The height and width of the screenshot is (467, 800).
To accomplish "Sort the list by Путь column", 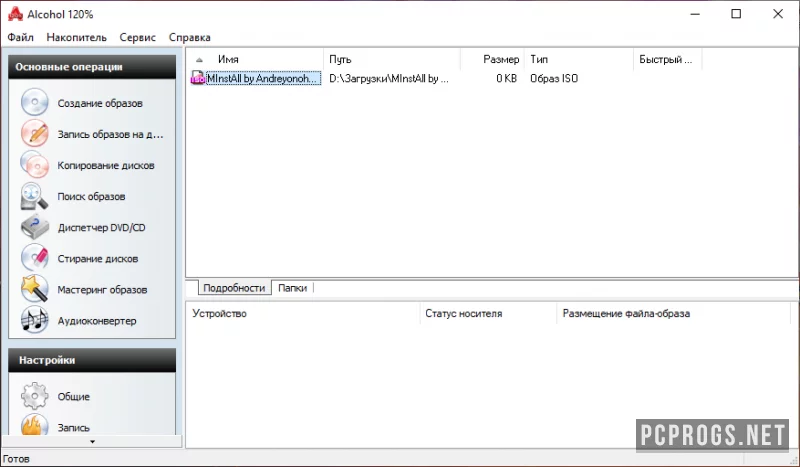I will pyautogui.click(x=392, y=59).
